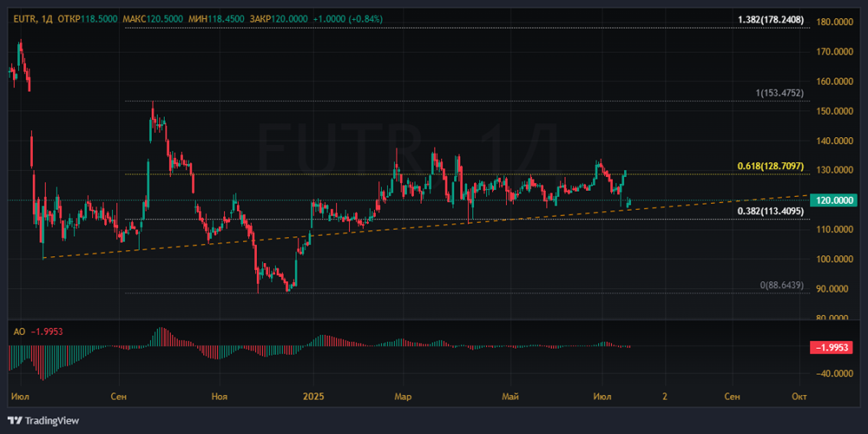Select the 0.618(128.7097) Fibonacci level label
Viewport: 868px width, 434px height.
point(771,166)
